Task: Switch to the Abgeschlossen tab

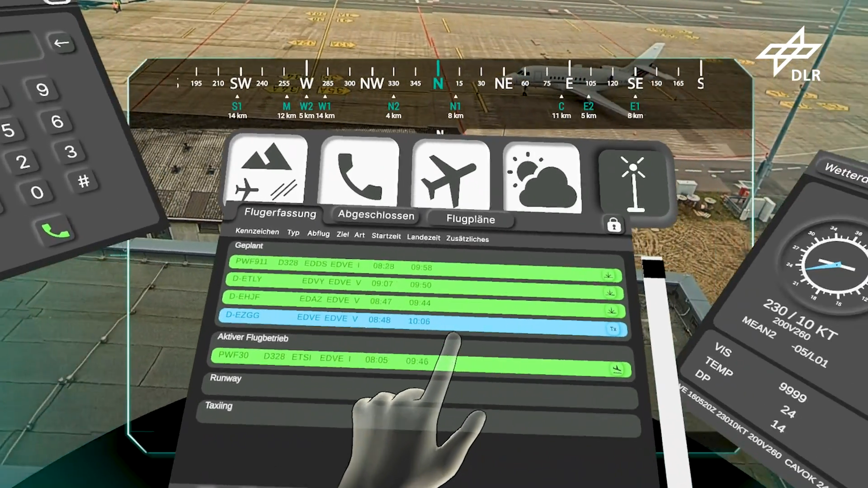Action: 376,216
